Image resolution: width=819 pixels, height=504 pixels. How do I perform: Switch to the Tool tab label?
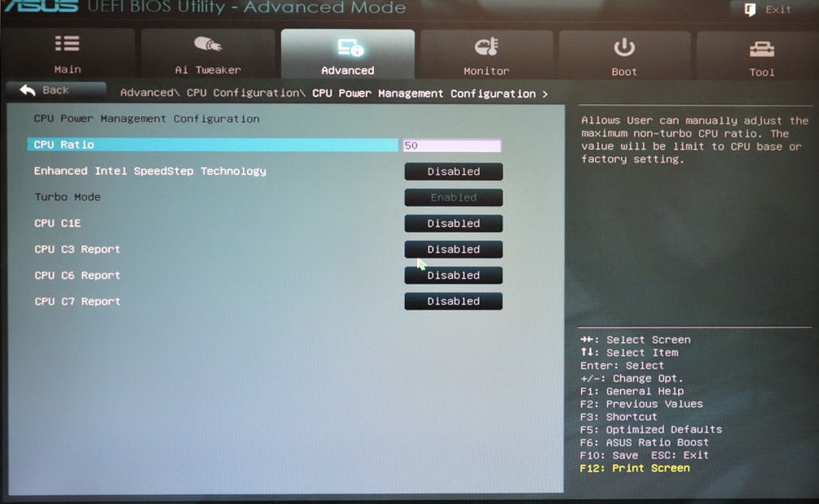762,72
